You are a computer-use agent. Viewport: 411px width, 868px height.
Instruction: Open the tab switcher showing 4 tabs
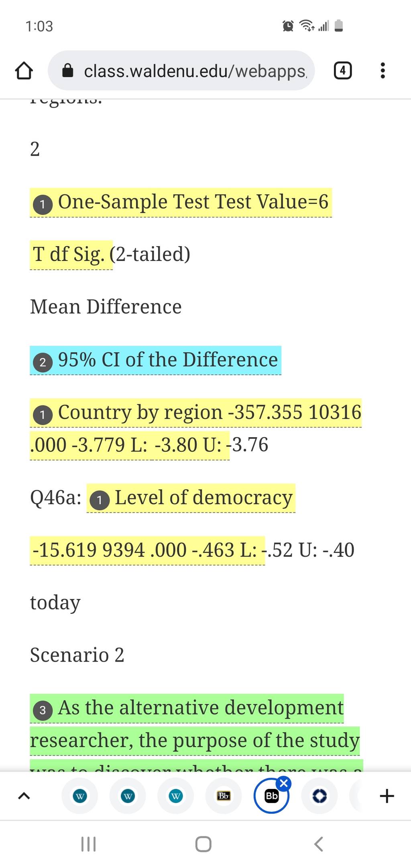pyautogui.click(x=343, y=71)
